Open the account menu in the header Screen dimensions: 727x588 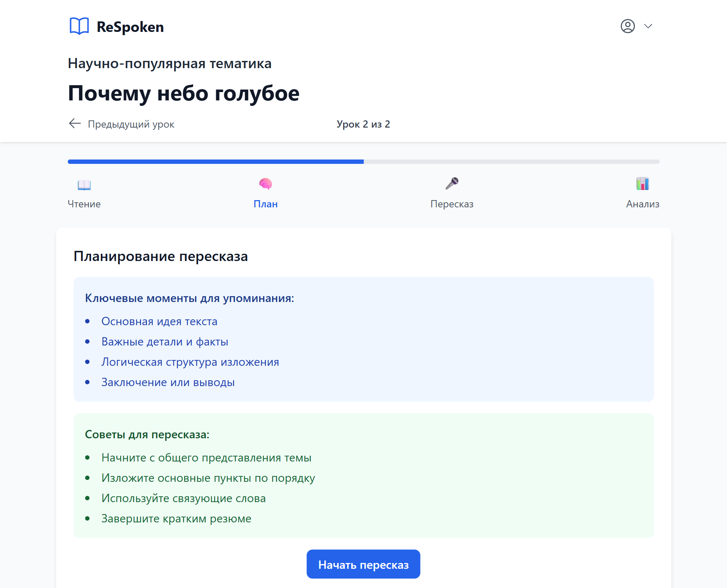628,26
